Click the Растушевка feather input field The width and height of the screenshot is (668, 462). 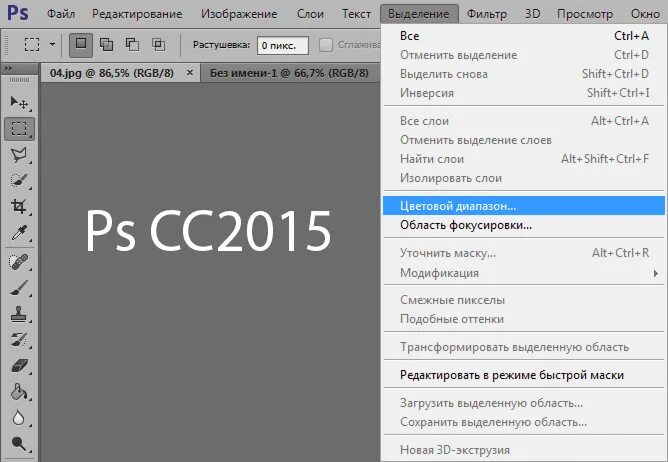[x=283, y=46]
